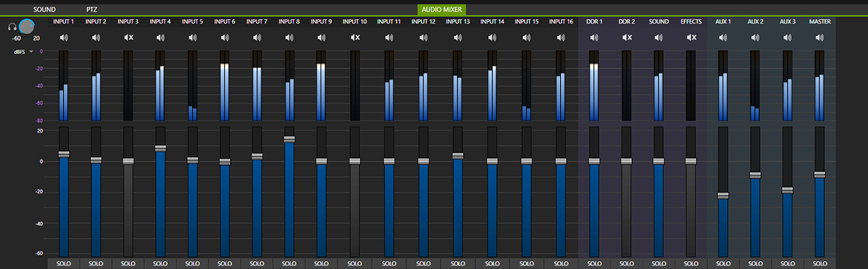Mute INPUT 6 speaker icon
The image size is (868, 269).
[225, 38]
